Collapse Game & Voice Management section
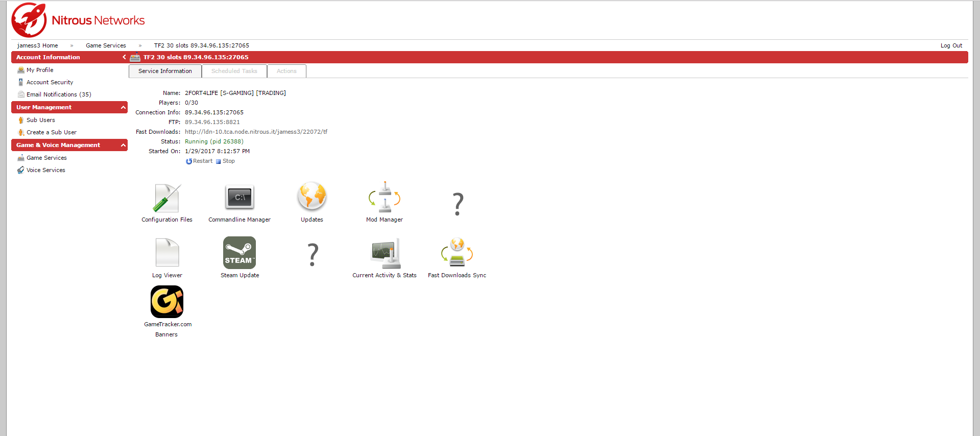 [x=123, y=145]
